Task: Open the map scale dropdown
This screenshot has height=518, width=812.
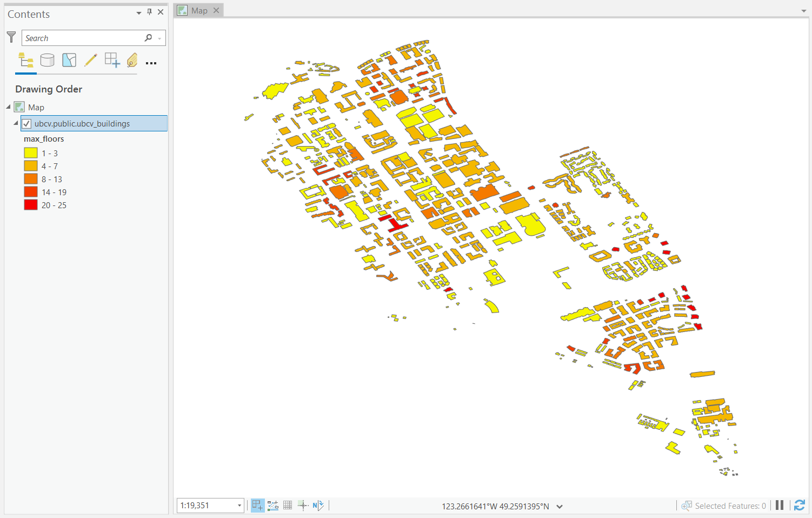Action: coord(239,506)
